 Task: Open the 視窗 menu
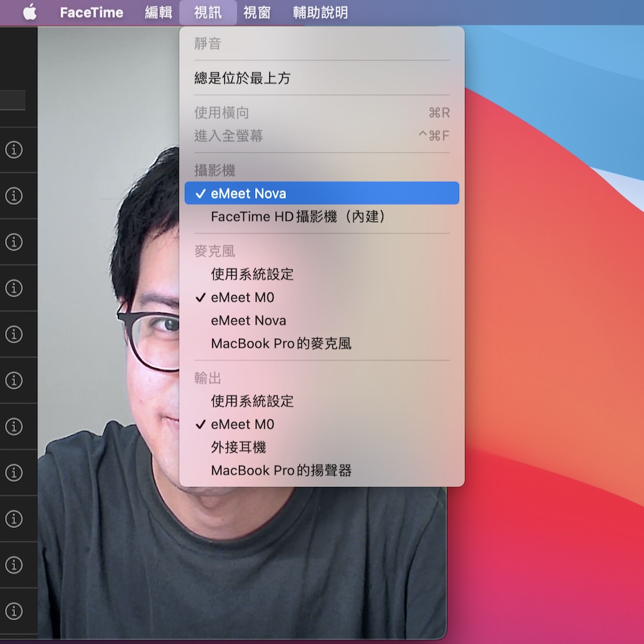coord(257,12)
